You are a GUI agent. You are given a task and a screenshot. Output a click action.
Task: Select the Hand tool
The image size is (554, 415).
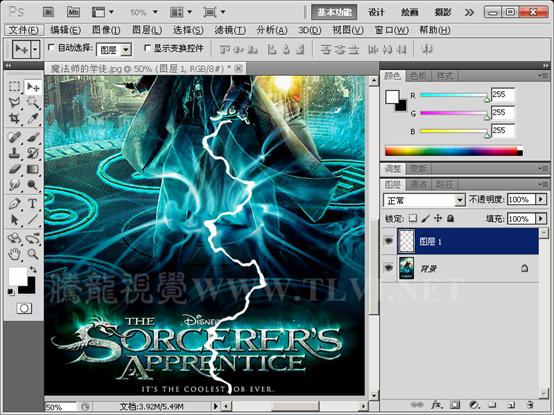14,254
